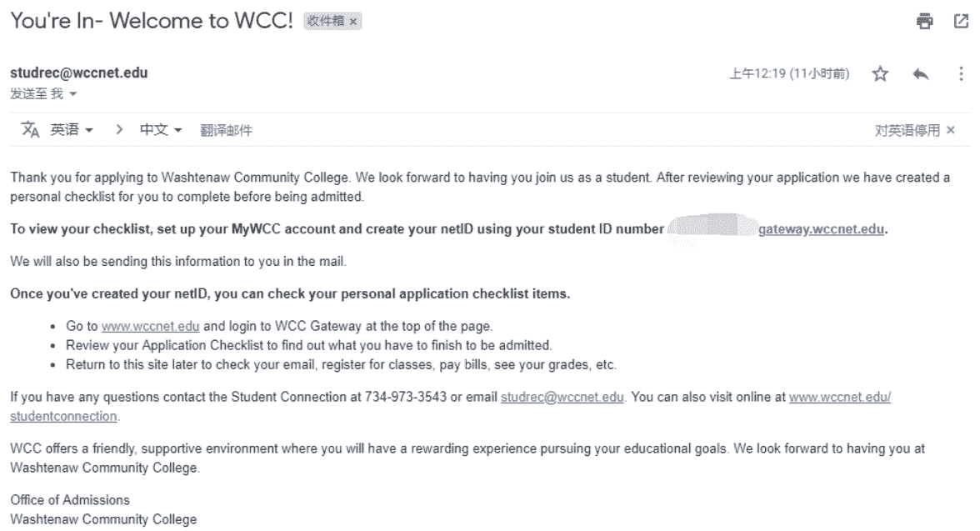This screenshot has height=531, width=980.
Task: Open the 英语 source language dropdown
Action: click(72, 129)
